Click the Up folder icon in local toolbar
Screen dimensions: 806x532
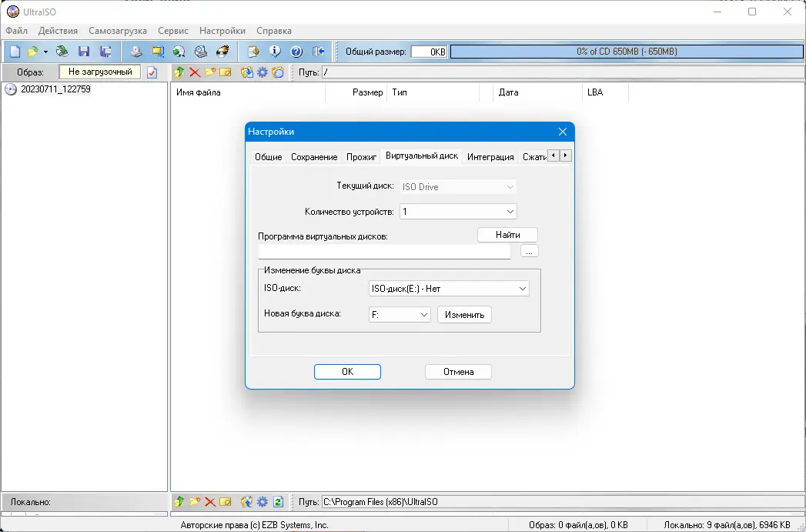pos(179,502)
